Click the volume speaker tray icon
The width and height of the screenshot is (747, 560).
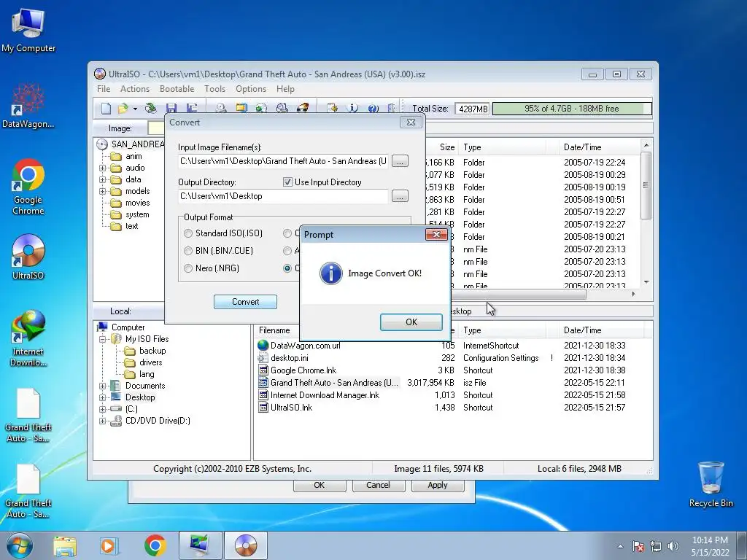673,546
